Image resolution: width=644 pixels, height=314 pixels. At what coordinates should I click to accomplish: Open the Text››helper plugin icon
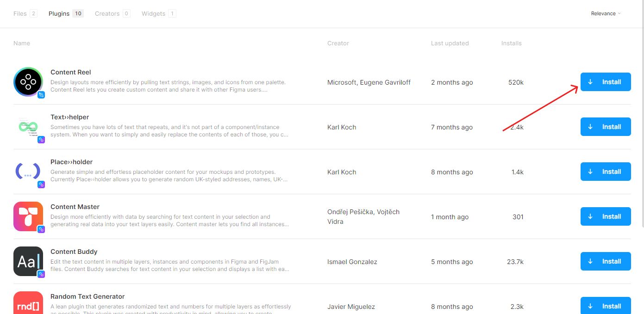pyautogui.click(x=28, y=127)
